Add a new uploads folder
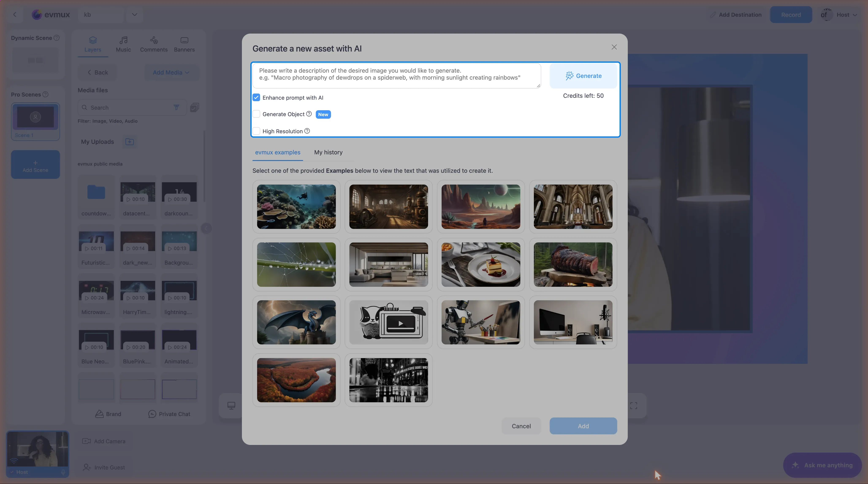The height and width of the screenshot is (484, 868). pos(129,142)
